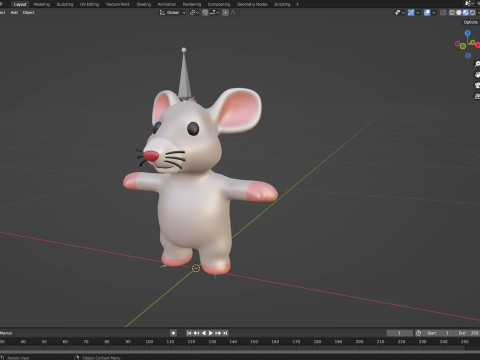Switch to the Scripting workspace tab
Screen dimensions: 480x360
282,4
